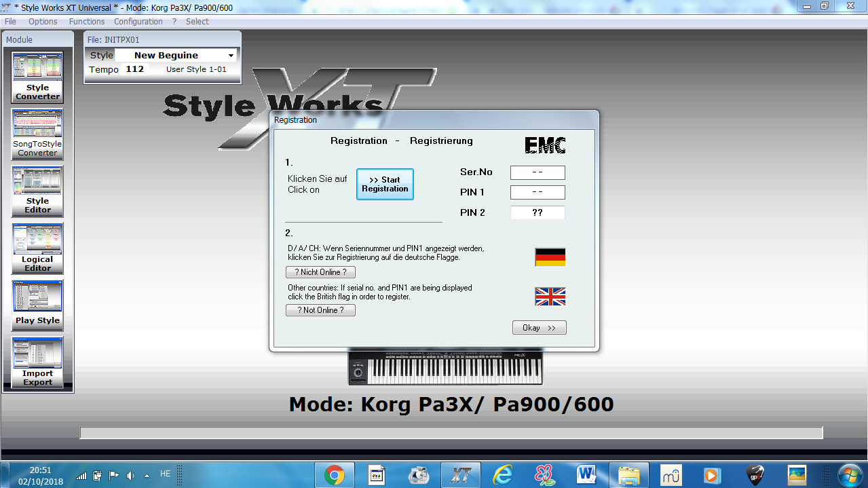
Task: Open the Select menu
Action: 197,21
